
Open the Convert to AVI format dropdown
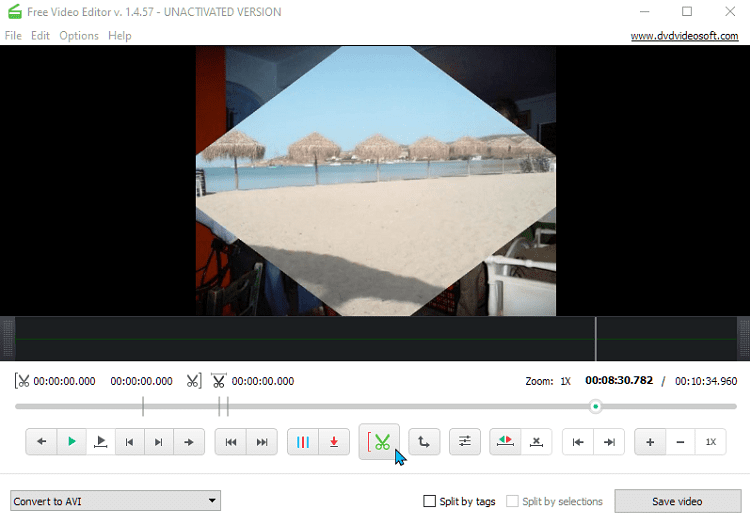coord(115,501)
